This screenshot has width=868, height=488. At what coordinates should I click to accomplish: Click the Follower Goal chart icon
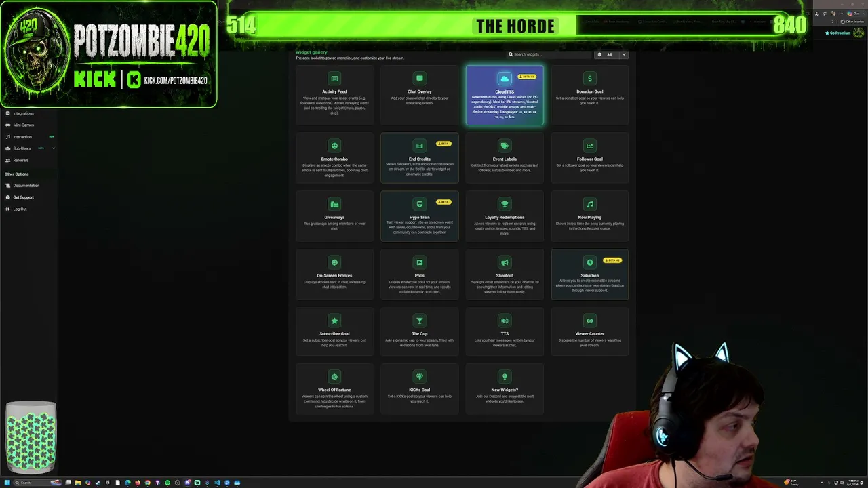(x=590, y=146)
